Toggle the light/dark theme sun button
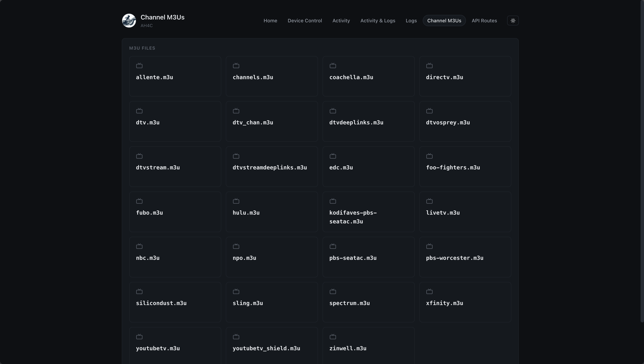The width and height of the screenshot is (644, 364). click(513, 20)
